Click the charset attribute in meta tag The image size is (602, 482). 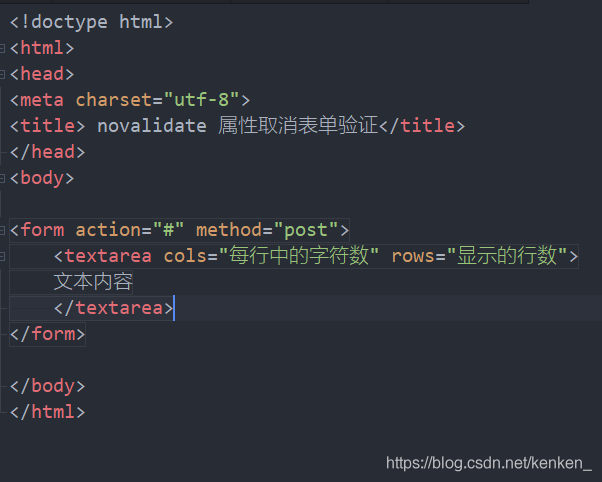tap(114, 100)
